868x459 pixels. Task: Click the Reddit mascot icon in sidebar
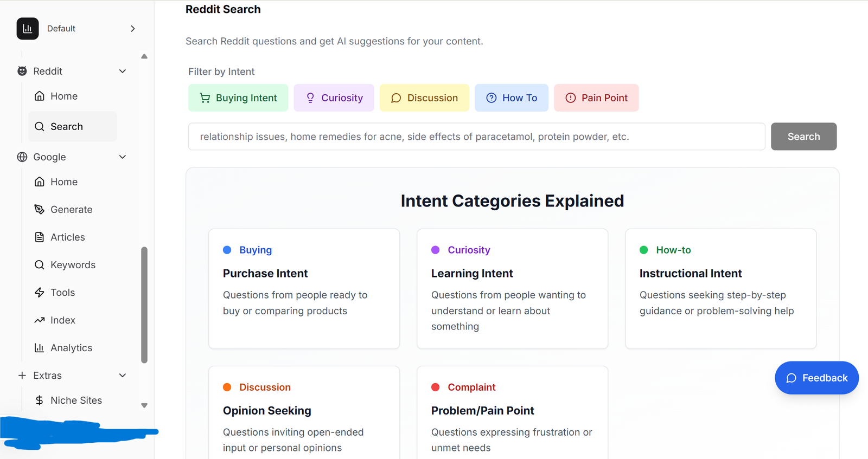[x=22, y=71]
